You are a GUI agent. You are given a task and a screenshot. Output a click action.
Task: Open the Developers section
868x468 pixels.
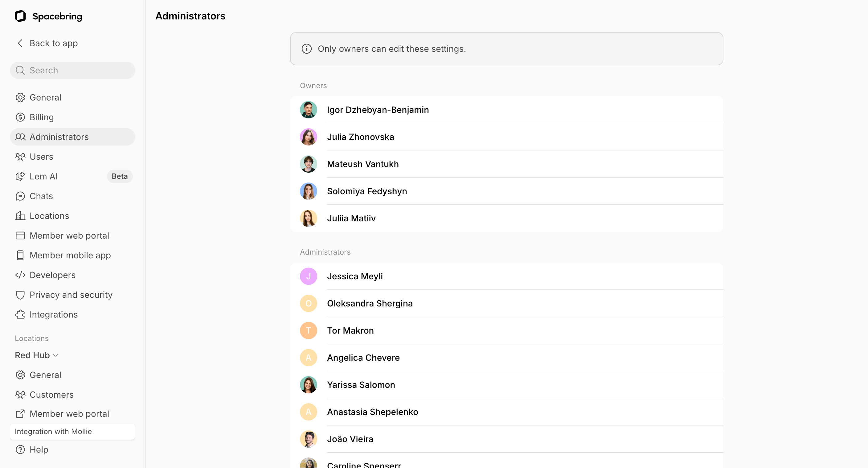pyautogui.click(x=72, y=275)
